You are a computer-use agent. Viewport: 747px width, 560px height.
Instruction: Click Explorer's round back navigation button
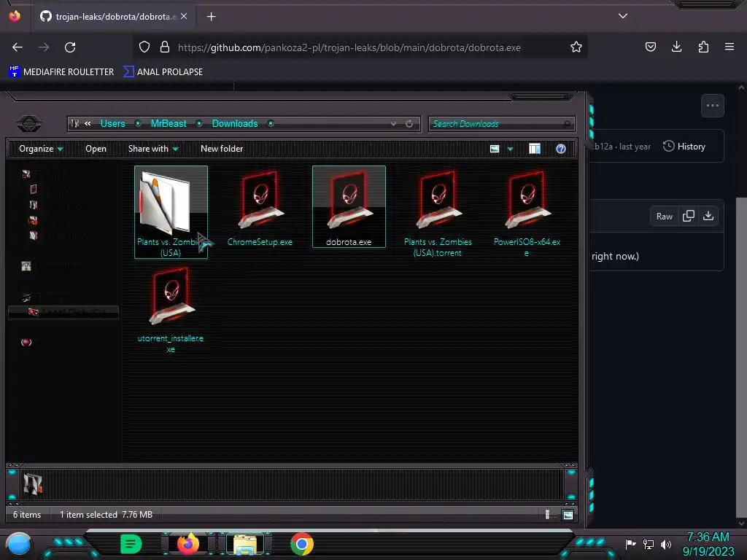coord(29,124)
